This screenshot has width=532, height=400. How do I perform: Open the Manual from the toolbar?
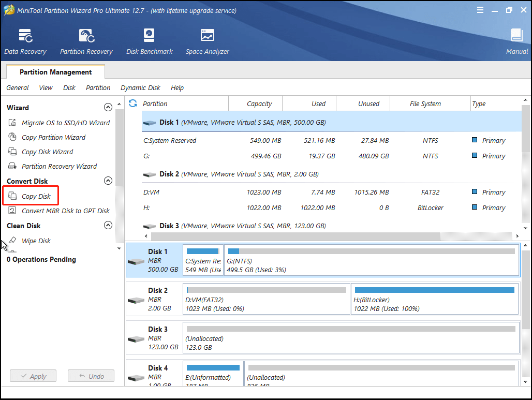coord(516,41)
